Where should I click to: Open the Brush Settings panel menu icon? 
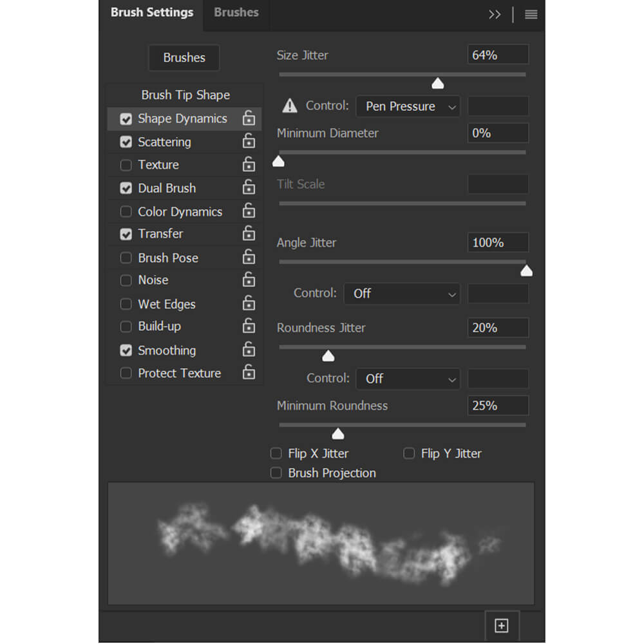(x=531, y=15)
